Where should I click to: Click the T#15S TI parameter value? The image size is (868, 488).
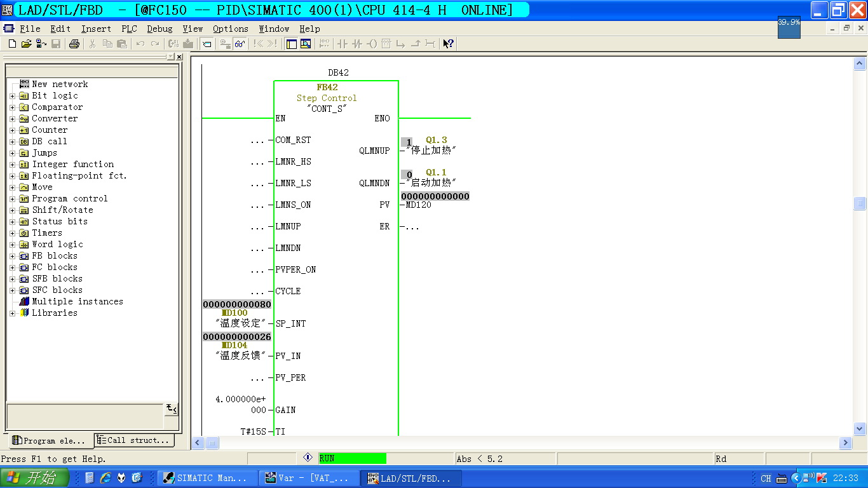tap(253, 431)
